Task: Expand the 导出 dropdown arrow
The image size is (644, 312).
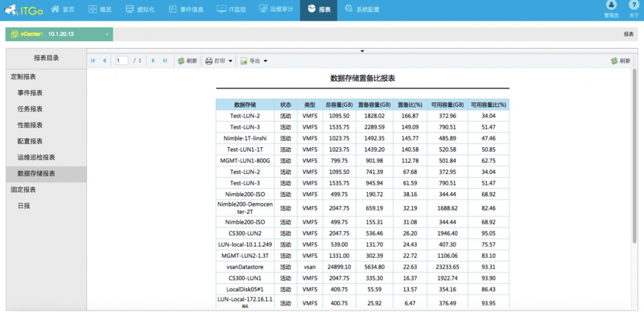Action: 265,61
